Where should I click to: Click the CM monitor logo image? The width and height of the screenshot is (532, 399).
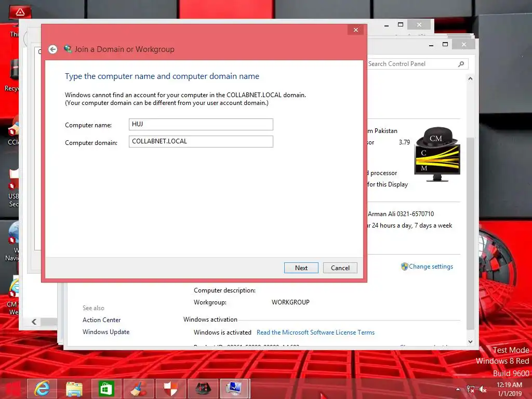pyautogui.click(x=437, y=154)
